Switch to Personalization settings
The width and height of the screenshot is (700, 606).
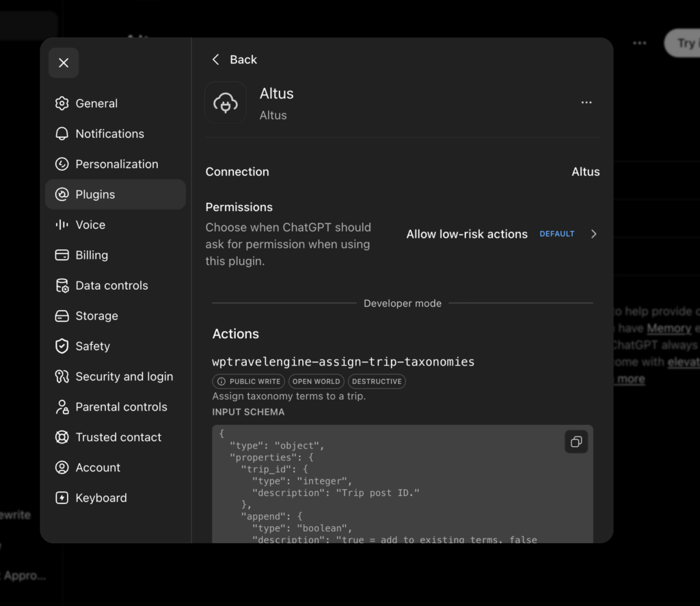point(115,164)
